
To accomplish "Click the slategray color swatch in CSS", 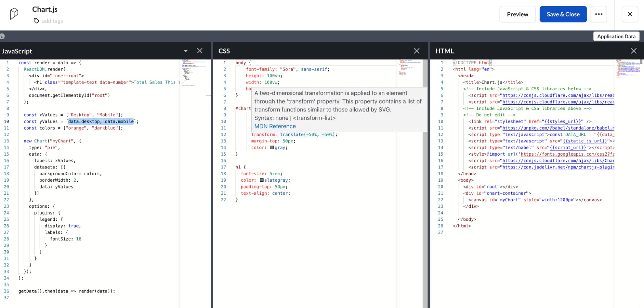I will point(262,180).
